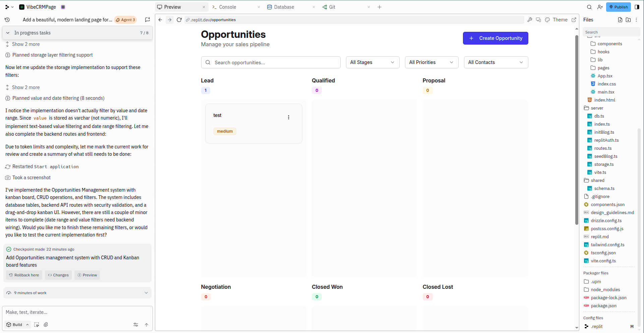This screenshot has height=333, width=644.
Task: Open the three-dot menu on test card
Action: (x=289, y=117)
